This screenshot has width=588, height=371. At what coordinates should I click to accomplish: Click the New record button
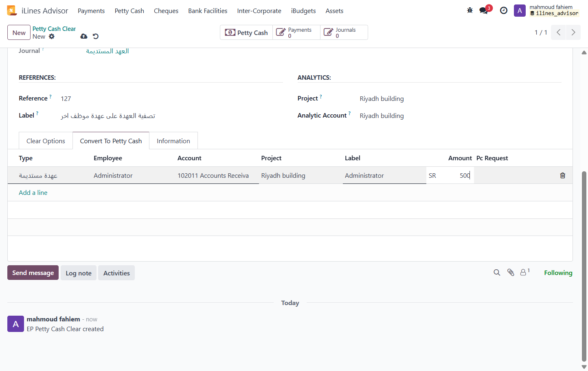[19, 33]
